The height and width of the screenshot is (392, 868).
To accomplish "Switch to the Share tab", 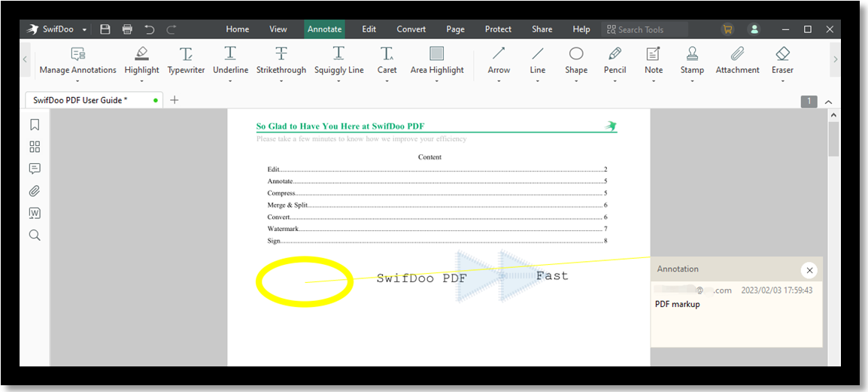I will (542, 29).
